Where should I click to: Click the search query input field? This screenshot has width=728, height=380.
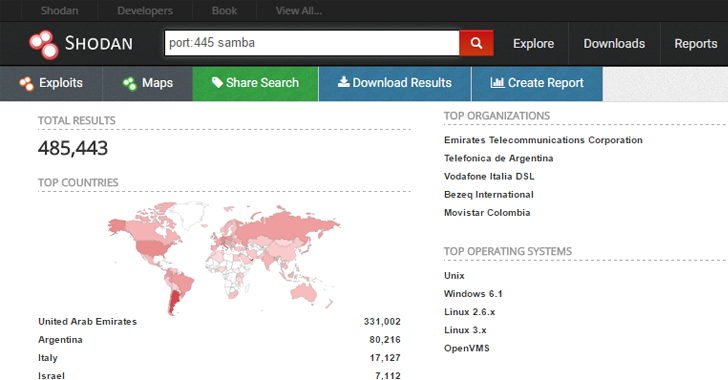(312, 43)
